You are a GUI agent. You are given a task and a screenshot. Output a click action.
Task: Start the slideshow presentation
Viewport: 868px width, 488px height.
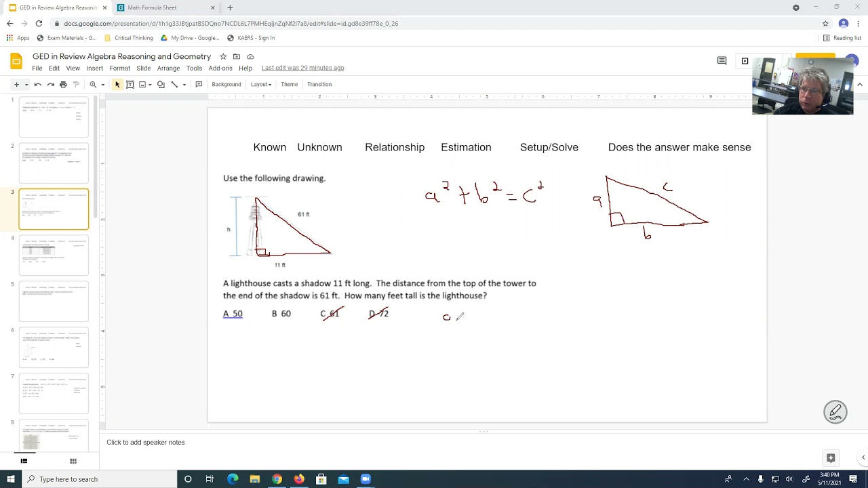pos(745,61)
